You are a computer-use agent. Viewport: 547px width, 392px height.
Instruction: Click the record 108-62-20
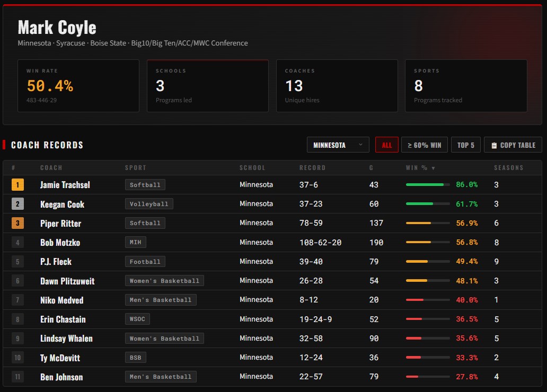(x=320, y=243)
